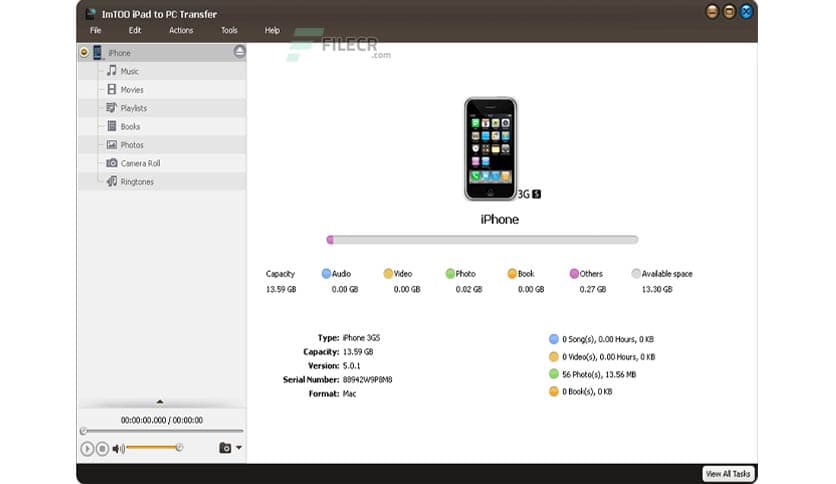Click the Type value iPhone 3GS

point(361,337)
